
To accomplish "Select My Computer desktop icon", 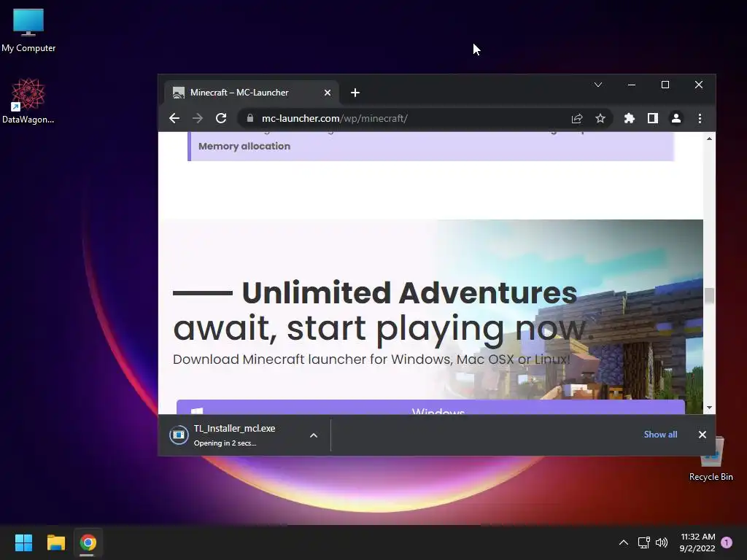I will point(28,31).
